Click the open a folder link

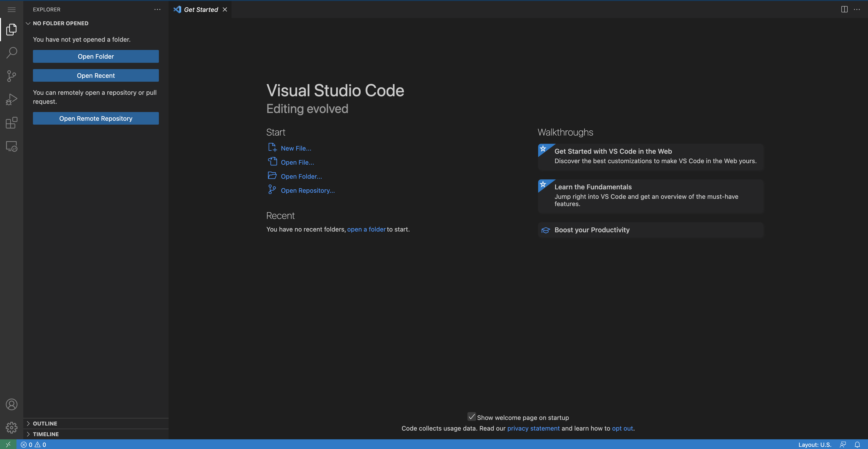(366, 229)
